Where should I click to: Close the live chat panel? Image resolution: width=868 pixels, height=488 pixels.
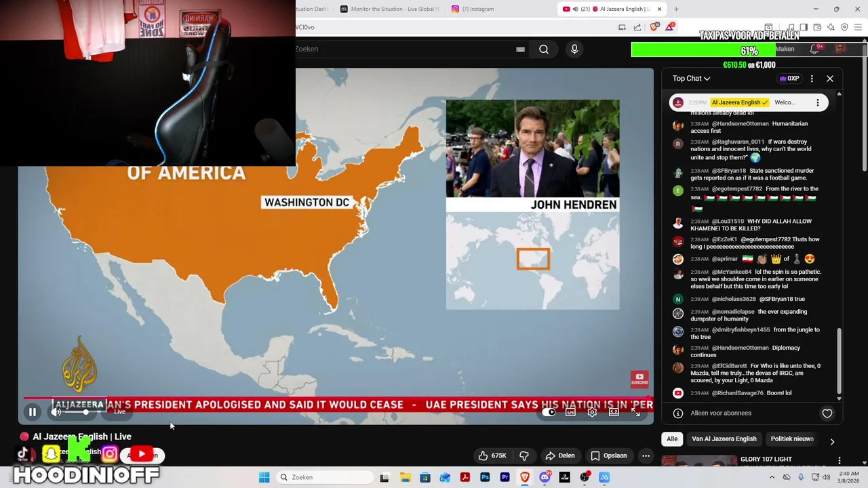coord(830,79)
